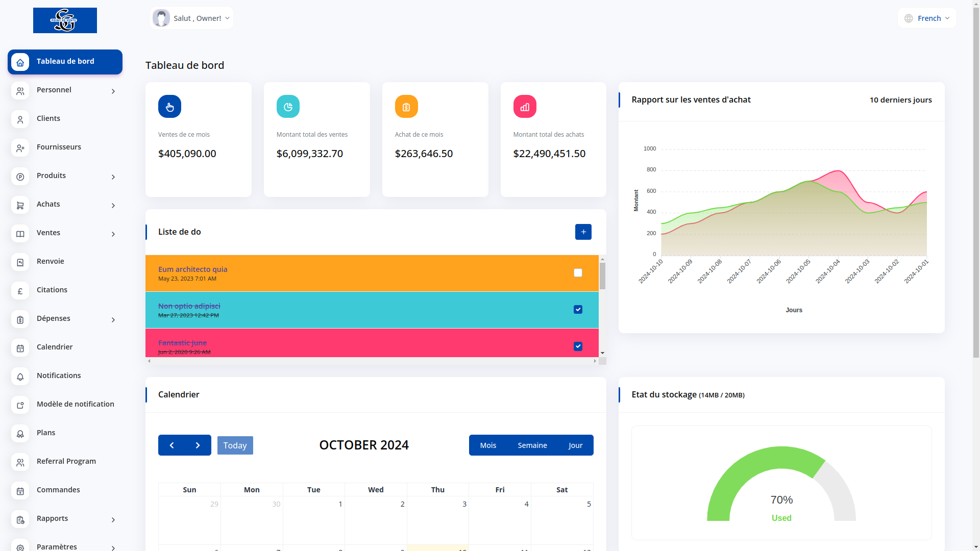This screenshot has height=551, width=980.
Task: Click the Plans rocket icon
Action: tap(20, 434)
